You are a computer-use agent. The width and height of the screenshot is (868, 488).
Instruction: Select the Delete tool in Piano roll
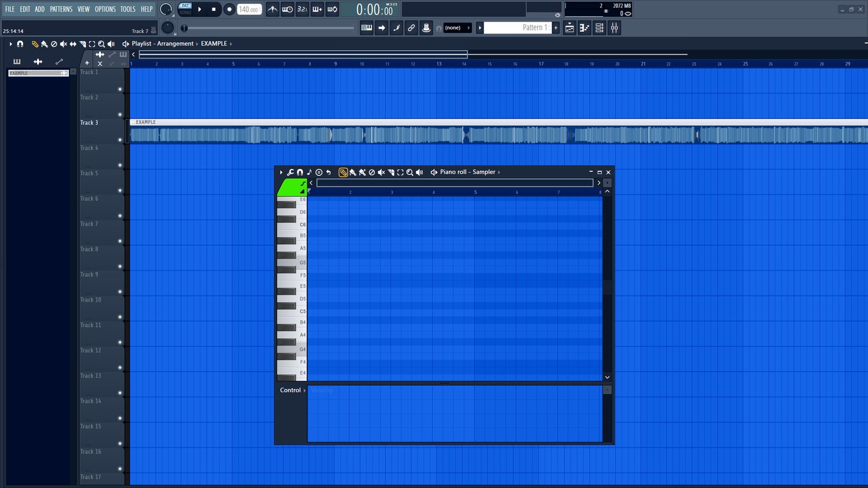pos(372,173)
